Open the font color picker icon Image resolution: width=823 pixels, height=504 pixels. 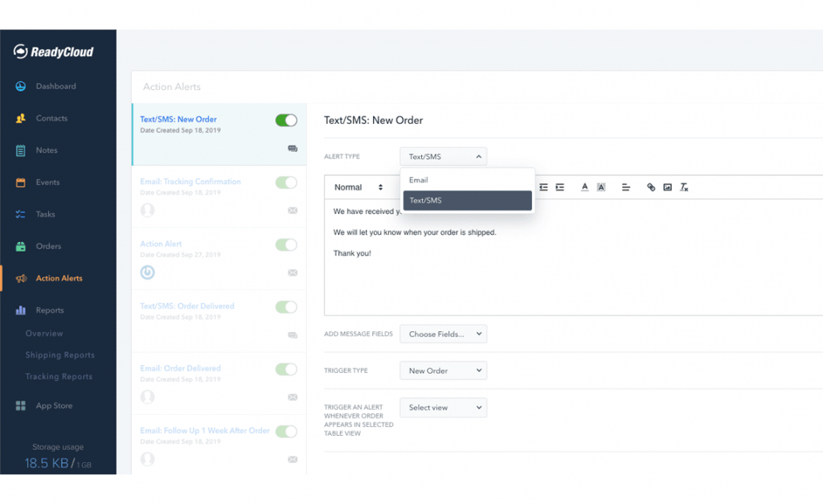pos(585,187)
